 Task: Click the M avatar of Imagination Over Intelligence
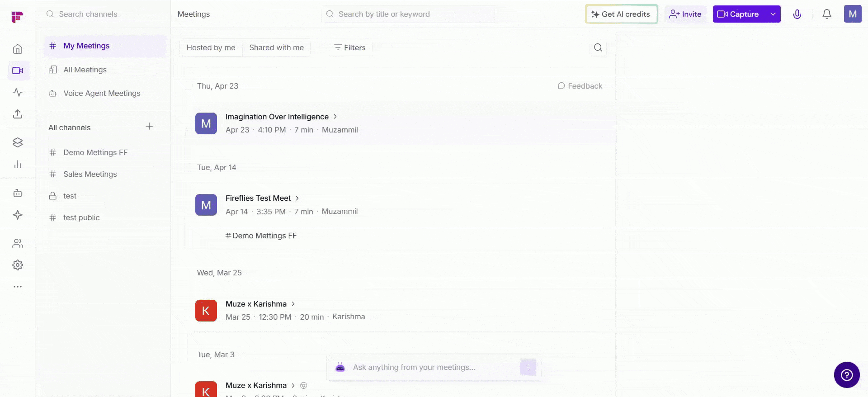pos(206,123)
